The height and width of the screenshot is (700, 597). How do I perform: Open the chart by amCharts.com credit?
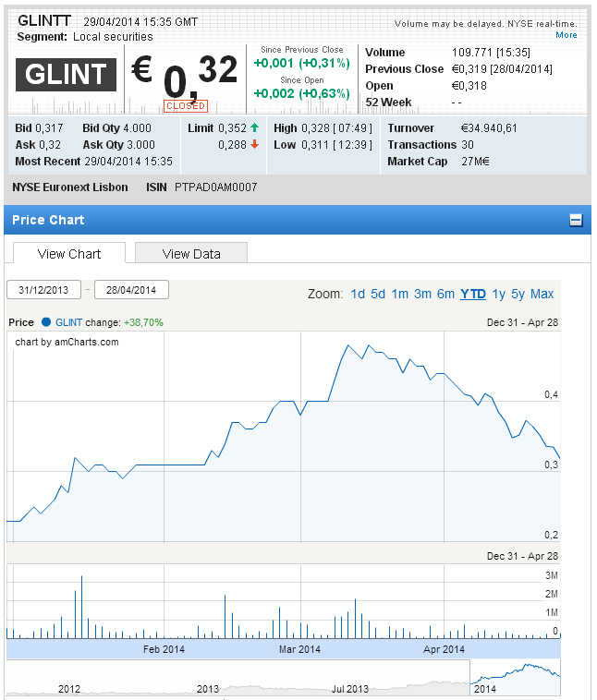[67, 342]
